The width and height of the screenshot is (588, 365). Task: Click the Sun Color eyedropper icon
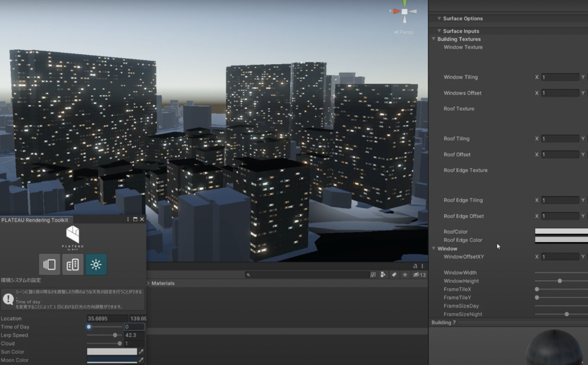[x=141, y=352]
